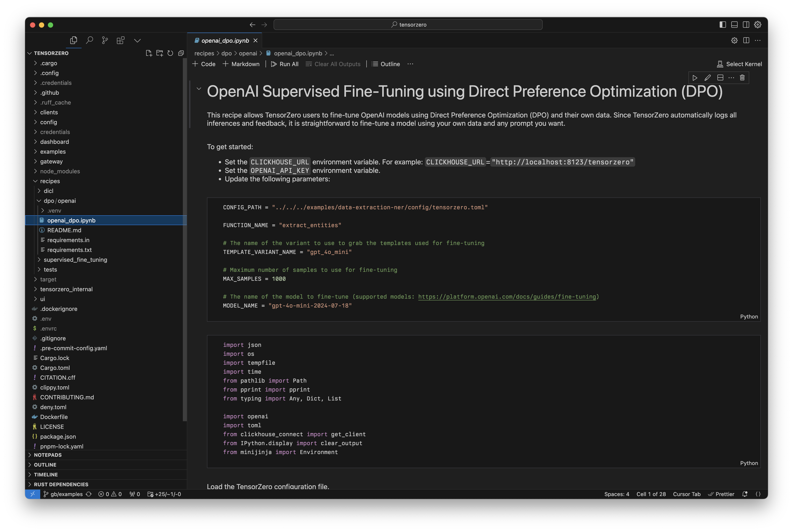Open the Source Control view icon
This screenshot has height=532, width=793.
point(105,40)
